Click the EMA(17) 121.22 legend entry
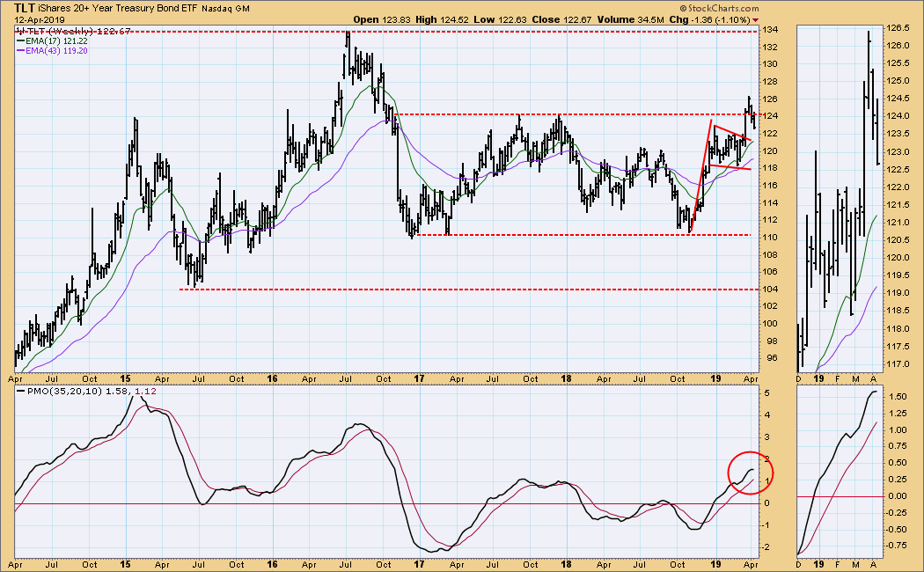924x572 pixels. (56, 41)
